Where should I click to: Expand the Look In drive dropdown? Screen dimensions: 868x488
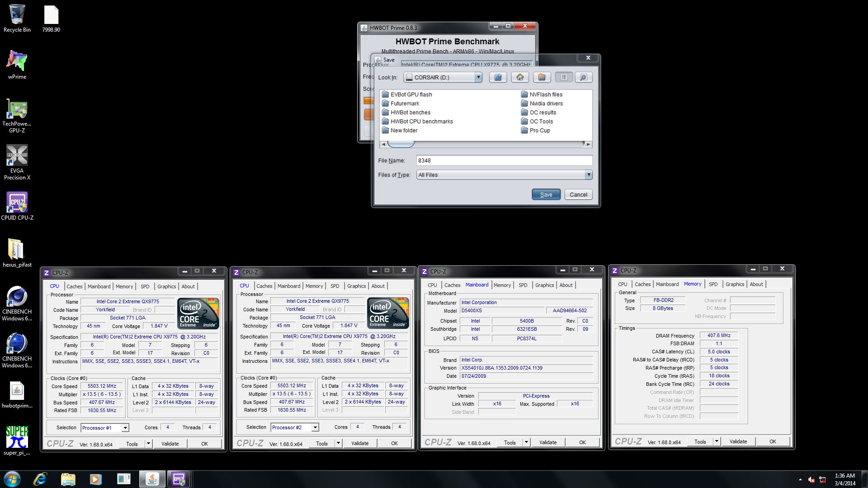tap(478, 77)
